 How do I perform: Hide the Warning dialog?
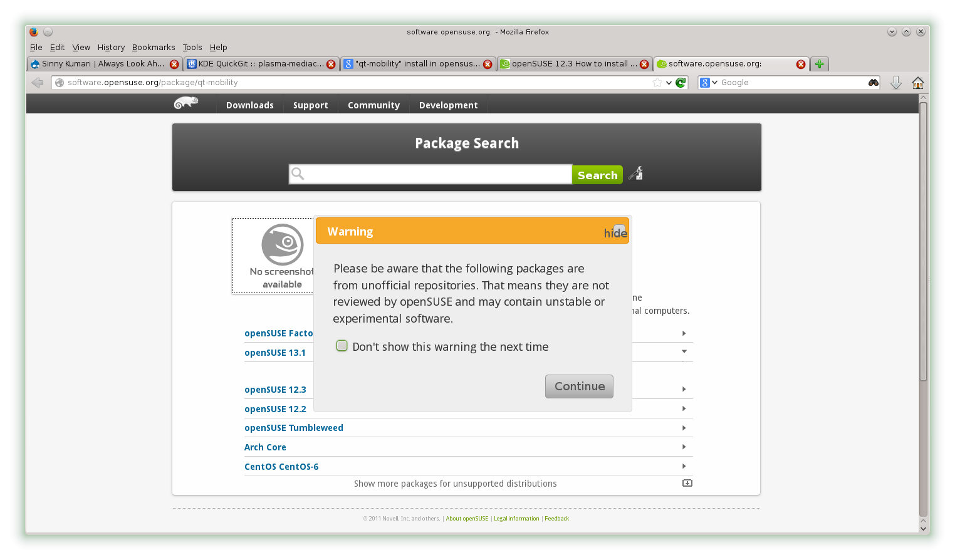tap(617, 232)
